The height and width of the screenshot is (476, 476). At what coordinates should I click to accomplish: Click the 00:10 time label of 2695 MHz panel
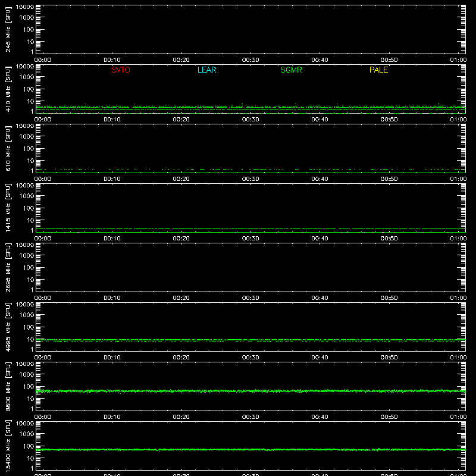[112, 298]
